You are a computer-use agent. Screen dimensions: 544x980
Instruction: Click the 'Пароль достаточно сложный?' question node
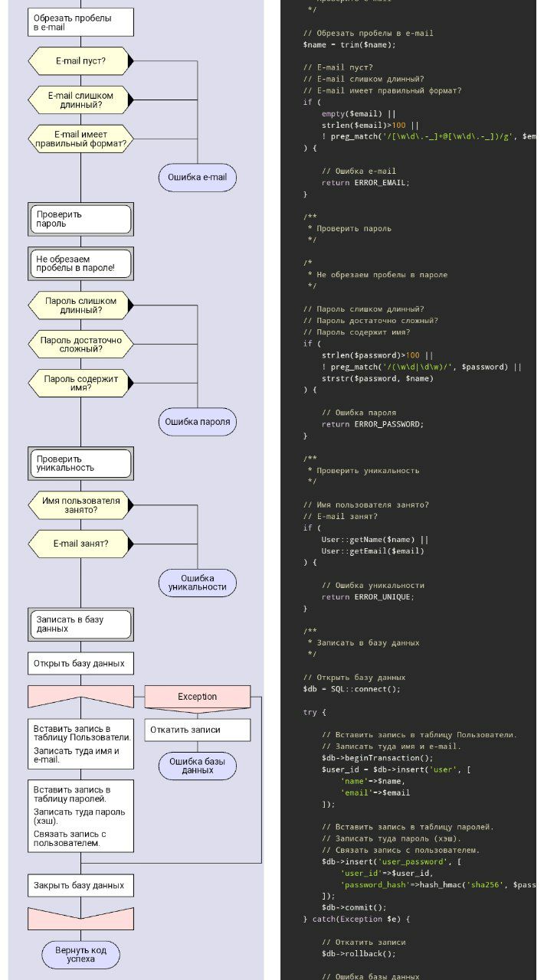[x=80, y=344]
